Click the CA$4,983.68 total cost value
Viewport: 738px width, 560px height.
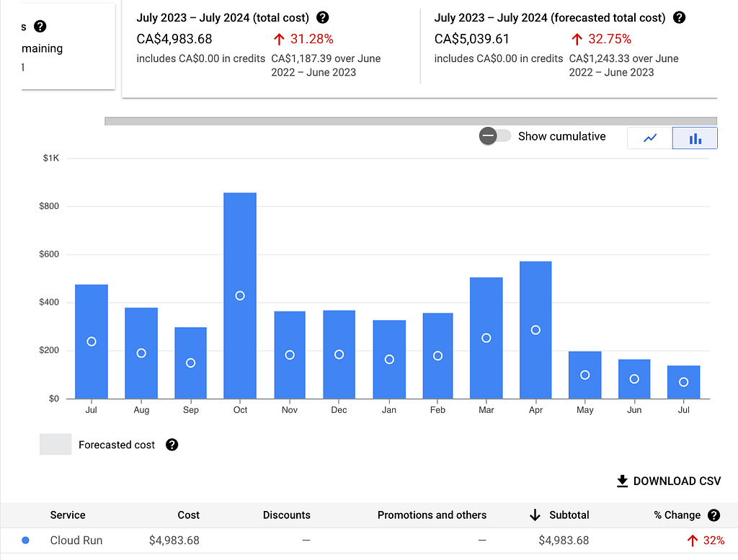(174, 39)
